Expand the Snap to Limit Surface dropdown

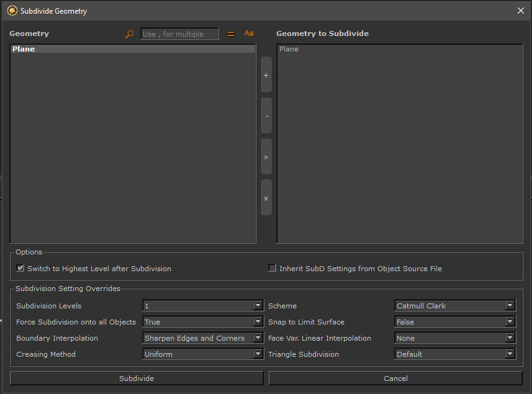pyautogui.click(x=455, y=322)
